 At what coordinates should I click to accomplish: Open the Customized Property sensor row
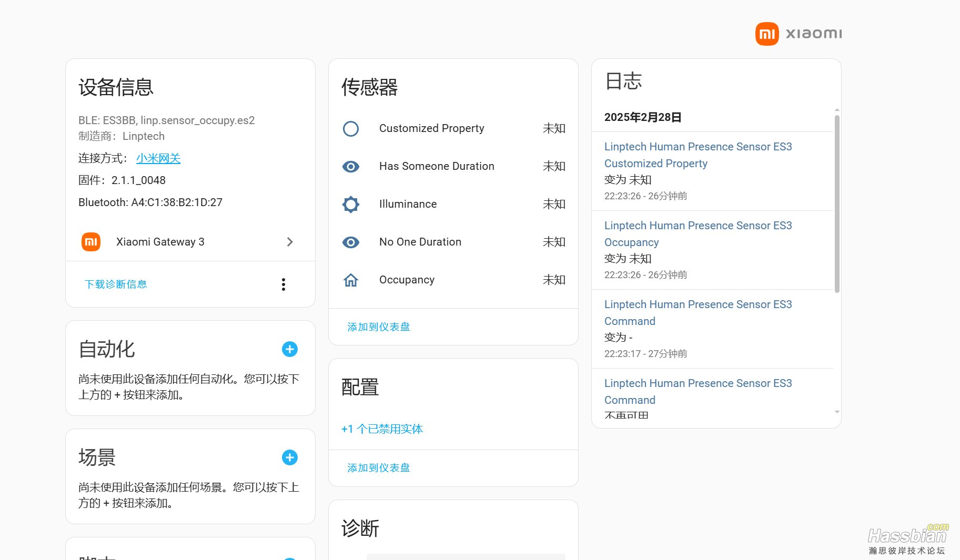pos(453,128)
